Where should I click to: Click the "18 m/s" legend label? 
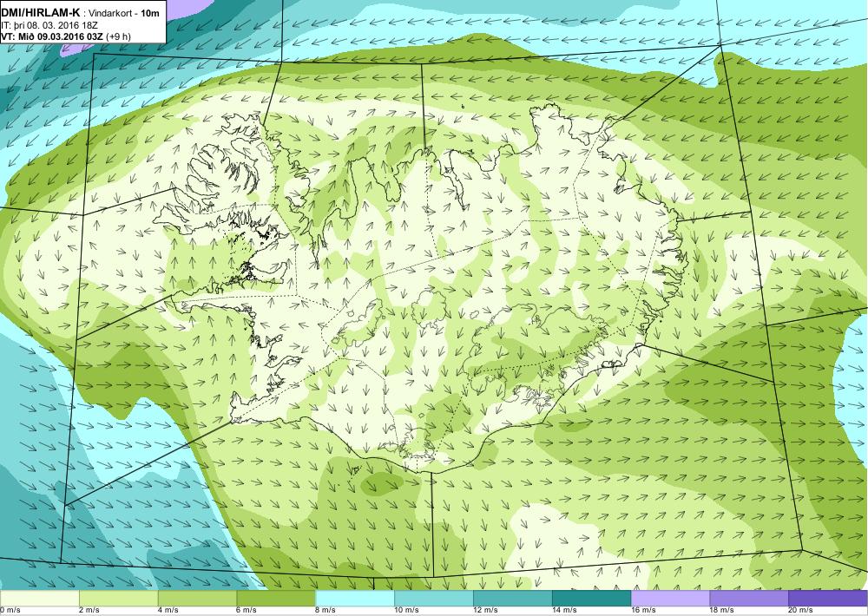click(722, 611)
